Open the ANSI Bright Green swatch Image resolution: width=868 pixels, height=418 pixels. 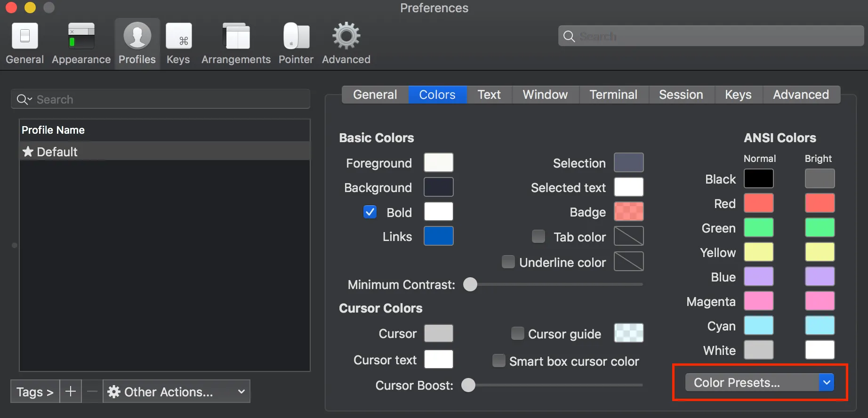tap(820, 227)
